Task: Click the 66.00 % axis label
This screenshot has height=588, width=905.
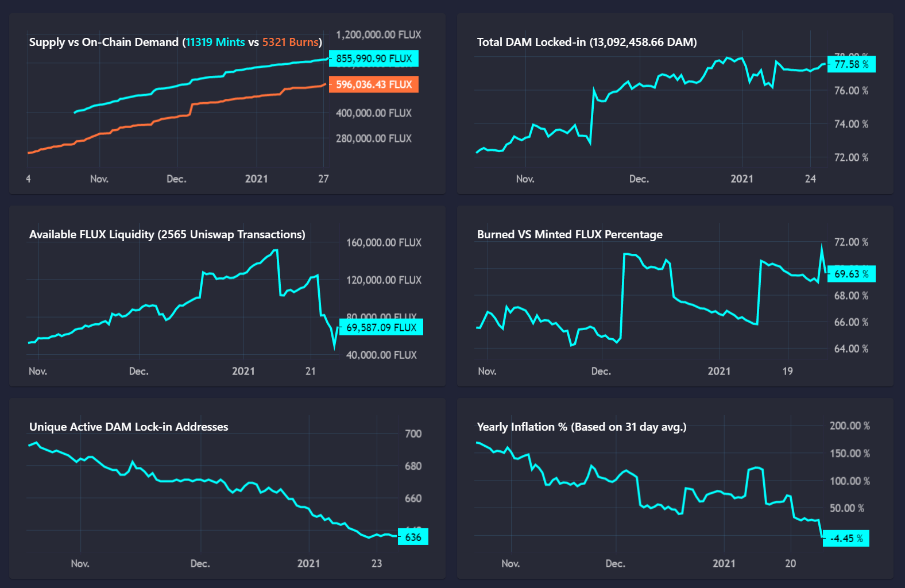Action: (x=851, y=322)
